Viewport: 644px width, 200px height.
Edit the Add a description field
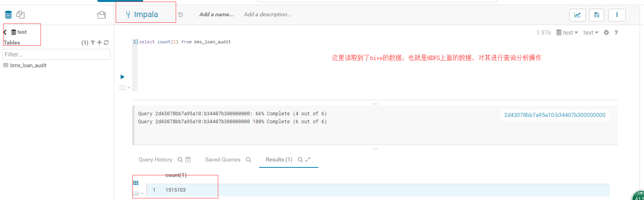[x=268, y=14]
